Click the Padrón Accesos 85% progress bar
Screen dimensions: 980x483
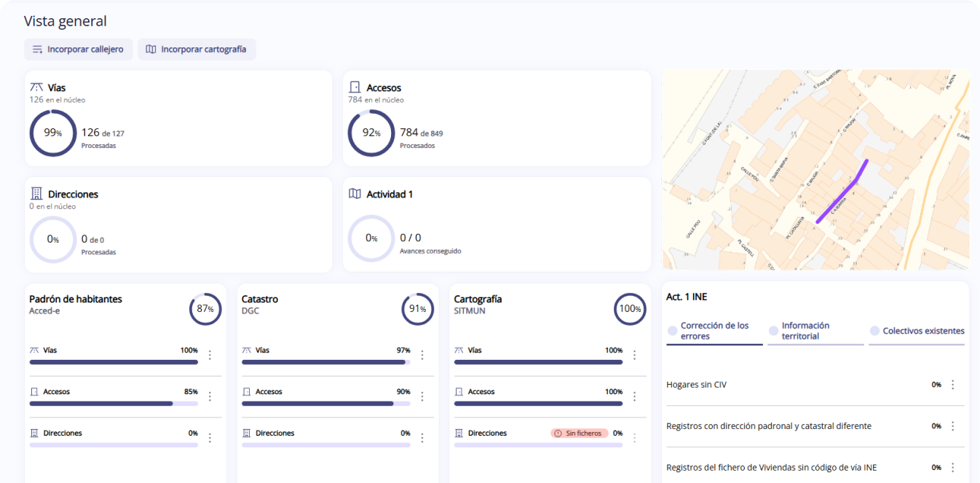point(114,403)
